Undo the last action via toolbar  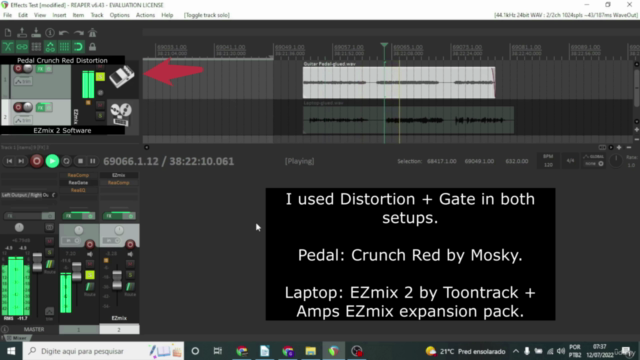64,33
